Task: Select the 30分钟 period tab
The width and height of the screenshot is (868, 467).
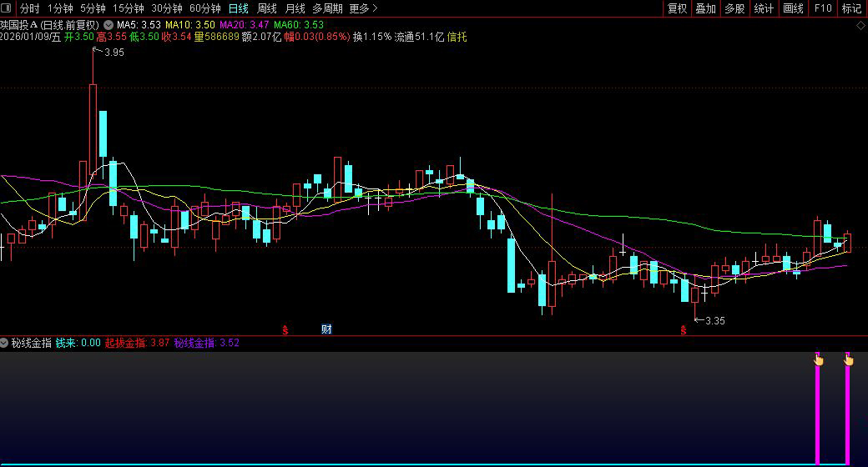Action: [167, 8]
